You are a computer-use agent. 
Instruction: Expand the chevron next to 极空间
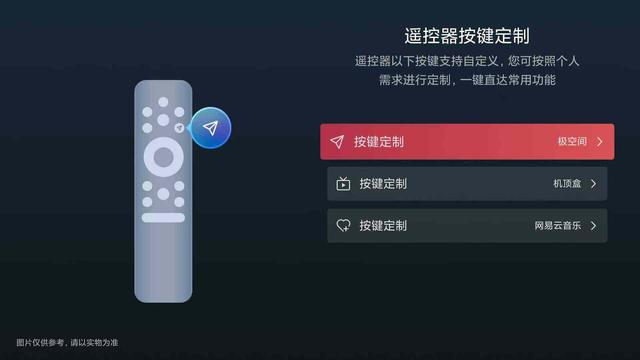click(600, 142)
